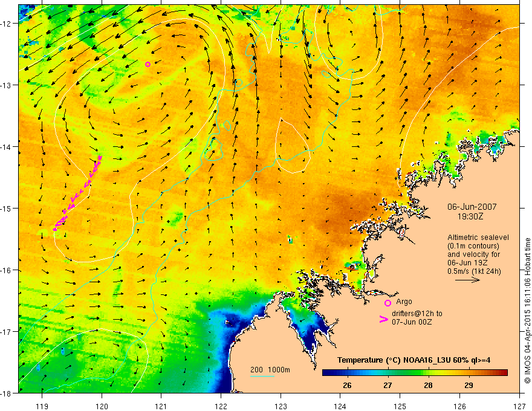The height and width of the screenshot is (411, 532).
Task: Click the longitude label 125
Action: point(400,406)
